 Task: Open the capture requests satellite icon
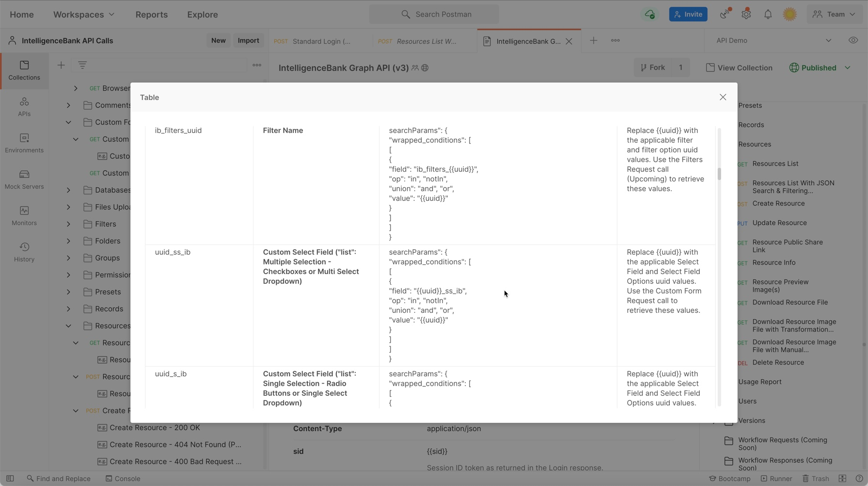click(725, 15)
